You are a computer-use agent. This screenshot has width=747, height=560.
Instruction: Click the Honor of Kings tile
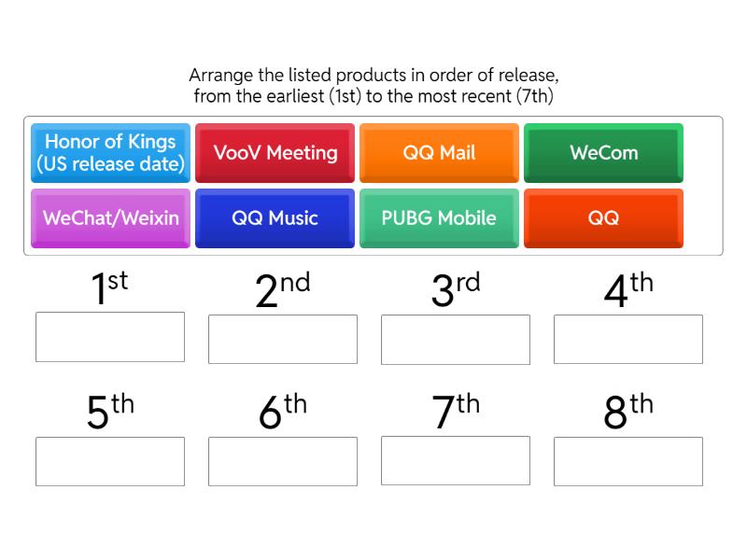tap(109, 153)
